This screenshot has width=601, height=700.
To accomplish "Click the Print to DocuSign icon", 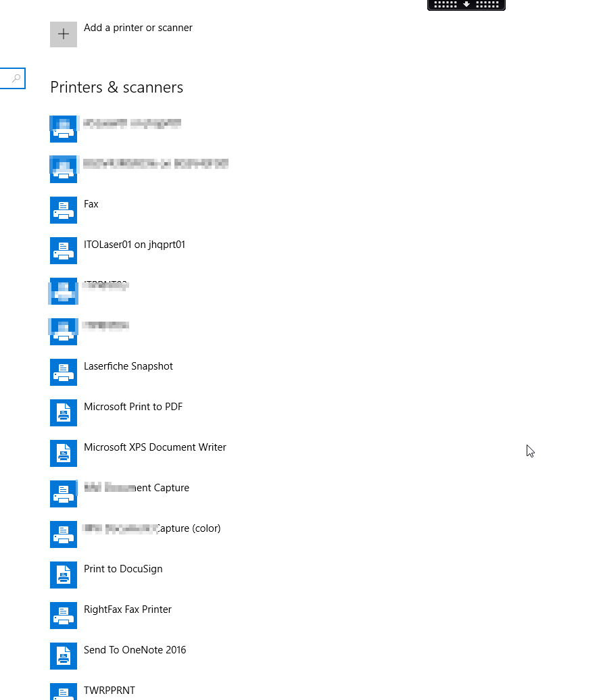I will 64,575.
